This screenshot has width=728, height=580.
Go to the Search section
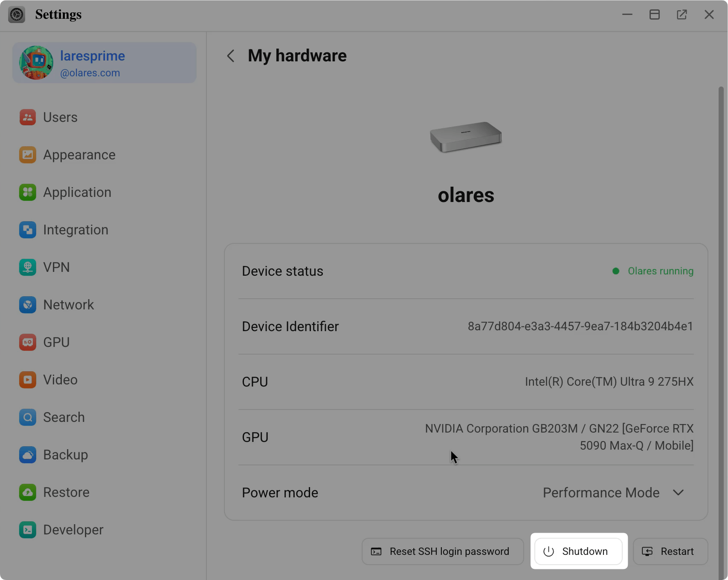tap(64, 417)
